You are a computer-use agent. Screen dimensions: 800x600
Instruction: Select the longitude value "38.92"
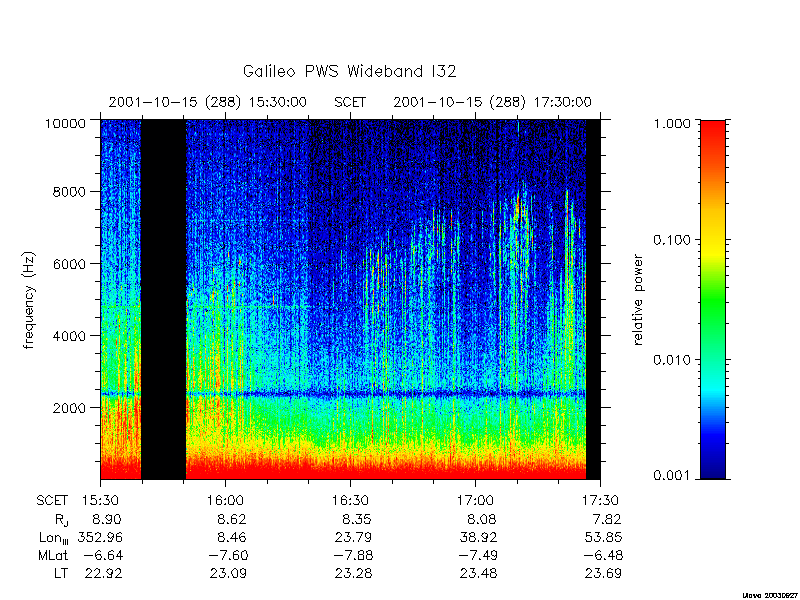478,537
